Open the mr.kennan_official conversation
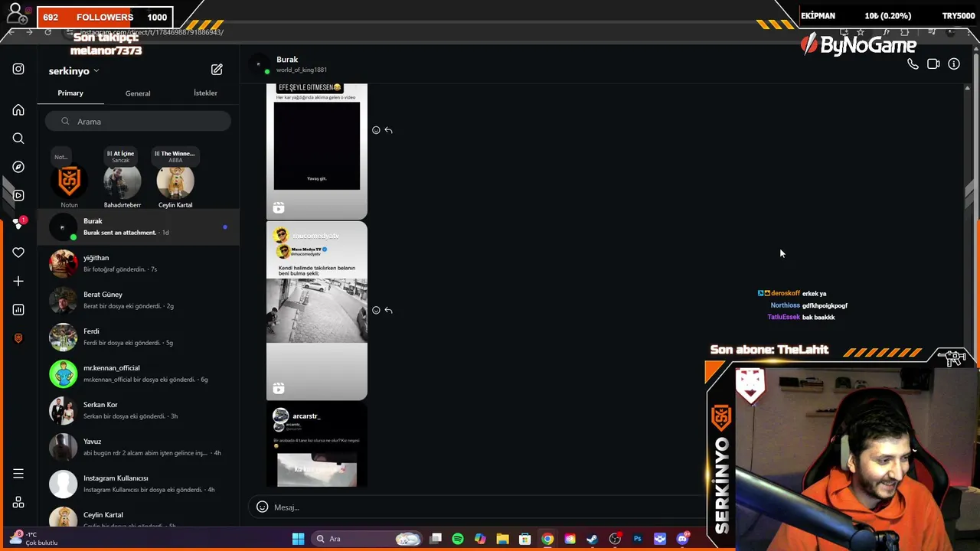 tap(138, 374)
